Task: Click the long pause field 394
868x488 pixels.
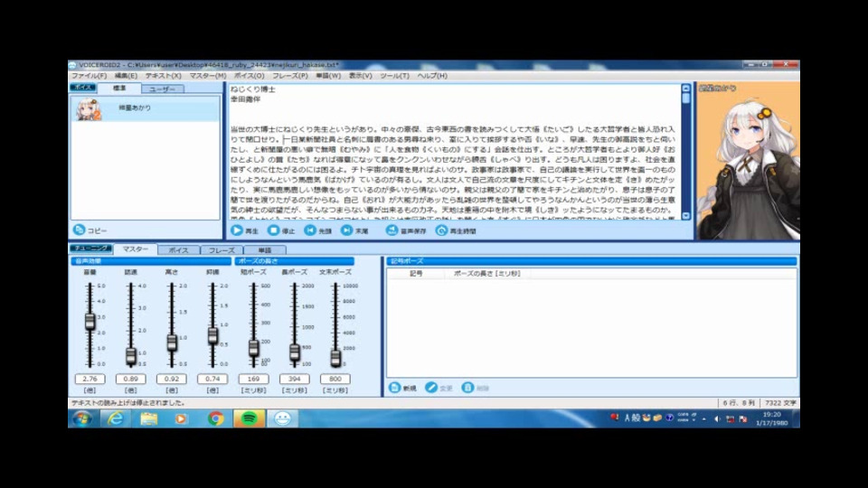Action: [x=295, y=379]
